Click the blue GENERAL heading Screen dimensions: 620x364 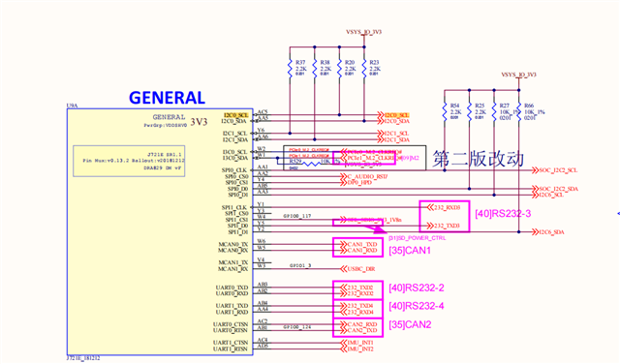pos(167,98)
